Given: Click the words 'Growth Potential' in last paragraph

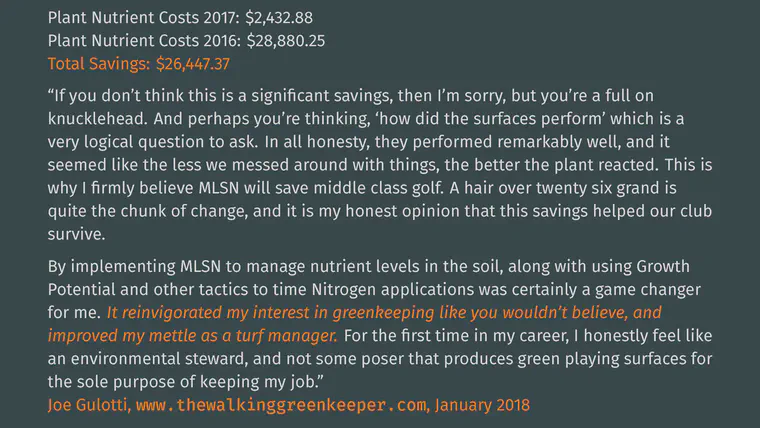Looking at the screenshot, I should click(369, 278).
